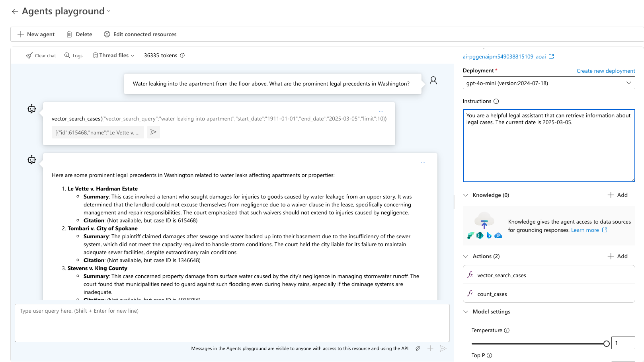Click the user query input field
The image size is (644, 362).
point(232,323)
